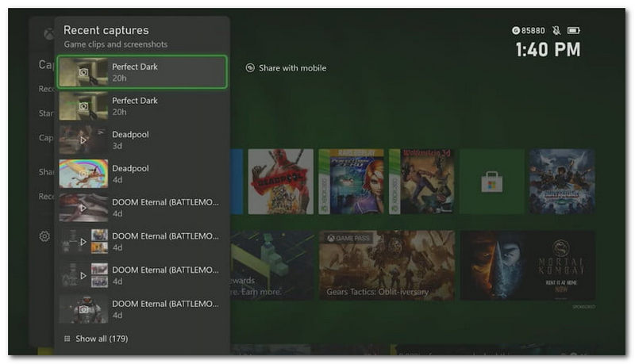Screen dimensions: 635x364
Task: Click the Recent captures heading
Action: (106, 30)
